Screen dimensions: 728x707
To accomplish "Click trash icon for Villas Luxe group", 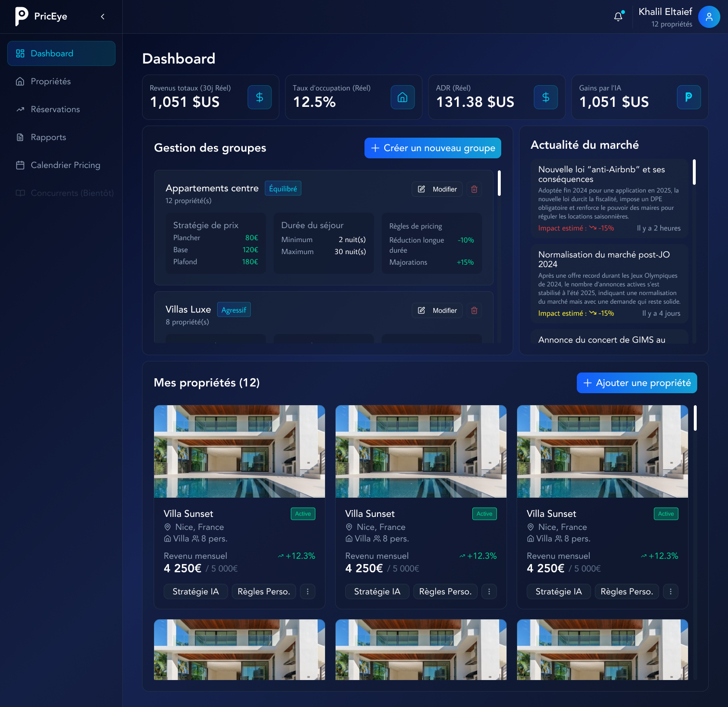I will tap(474, 310).
